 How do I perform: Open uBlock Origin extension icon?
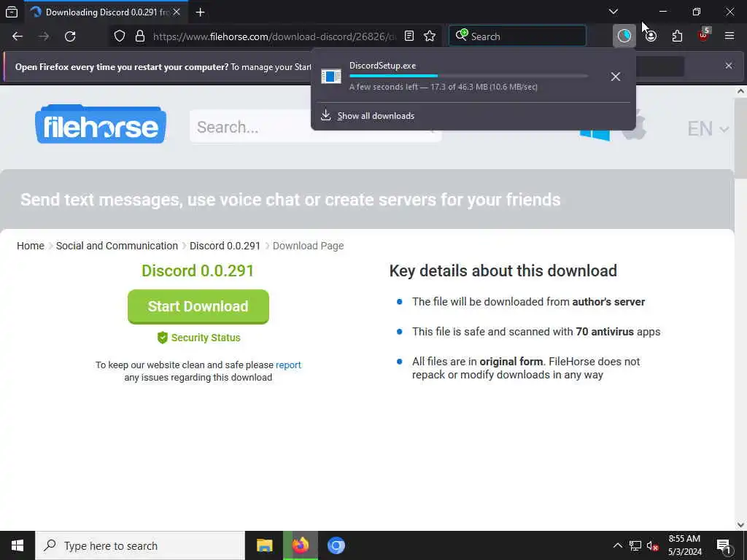tap(704, 35)
